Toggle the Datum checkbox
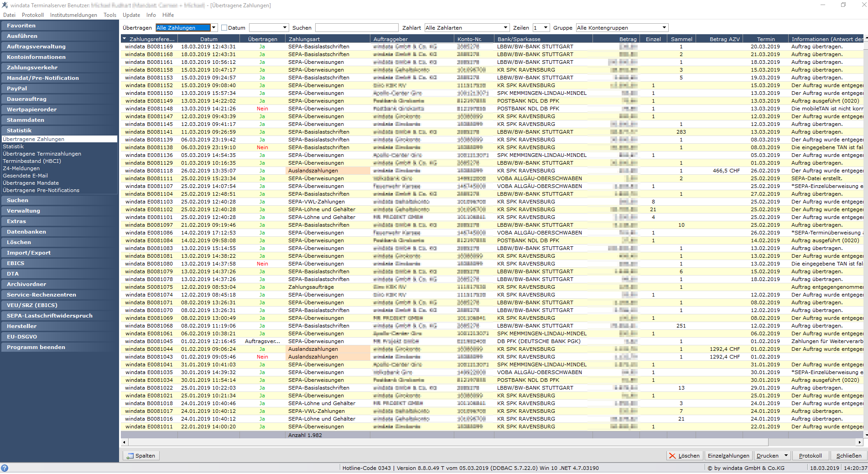868x474 pixels. point(224,28)
